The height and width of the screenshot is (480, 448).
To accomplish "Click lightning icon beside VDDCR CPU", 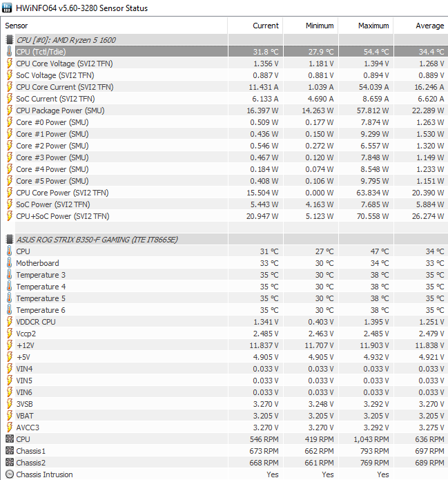I will point(10,322).
